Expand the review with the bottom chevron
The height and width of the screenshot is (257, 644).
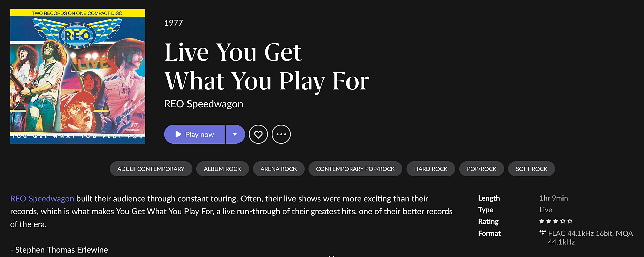[331, 256]
